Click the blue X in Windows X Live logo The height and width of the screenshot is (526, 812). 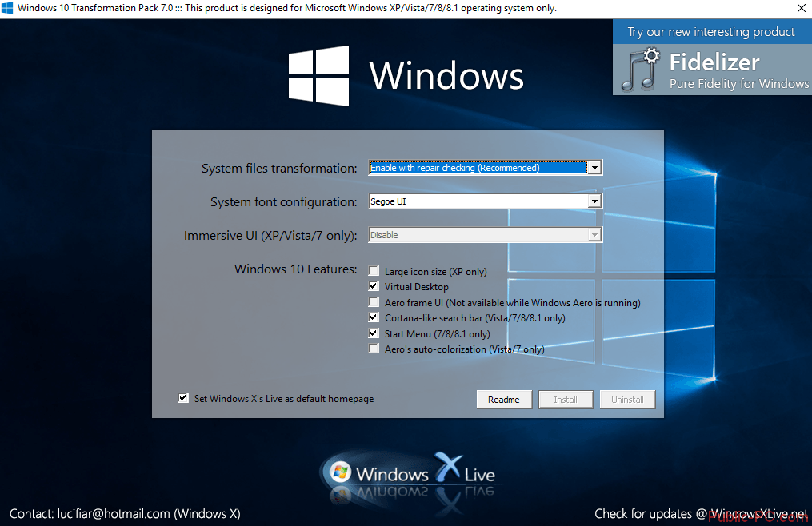[447, 467]
